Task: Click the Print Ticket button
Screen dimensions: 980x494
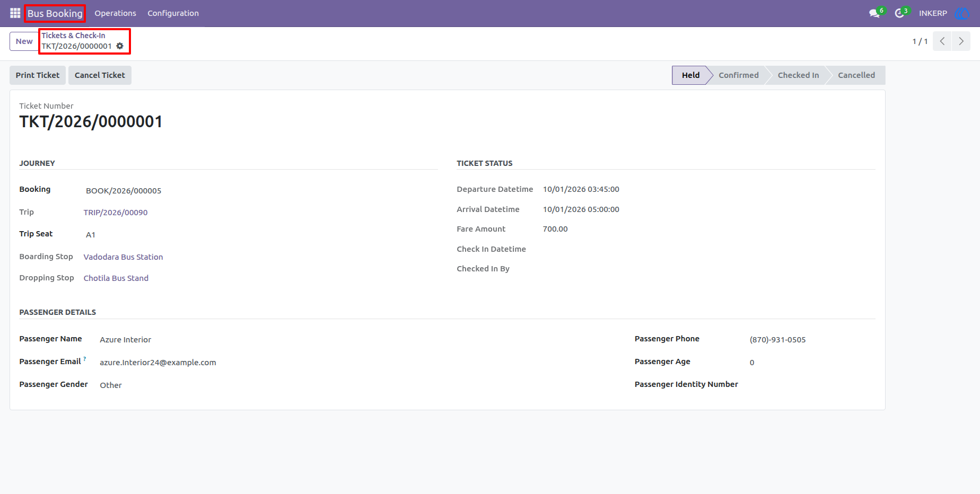Action: (x=38, y=75)
